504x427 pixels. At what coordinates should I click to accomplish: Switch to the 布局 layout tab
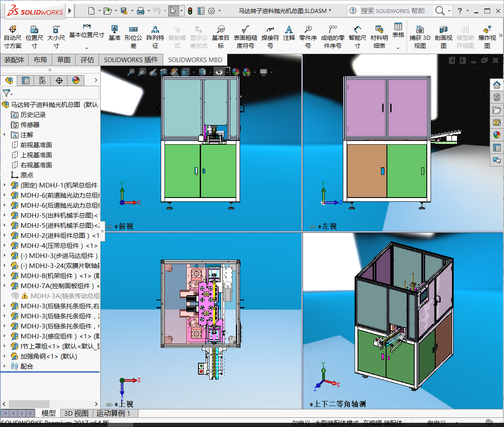tap(40, 60)
